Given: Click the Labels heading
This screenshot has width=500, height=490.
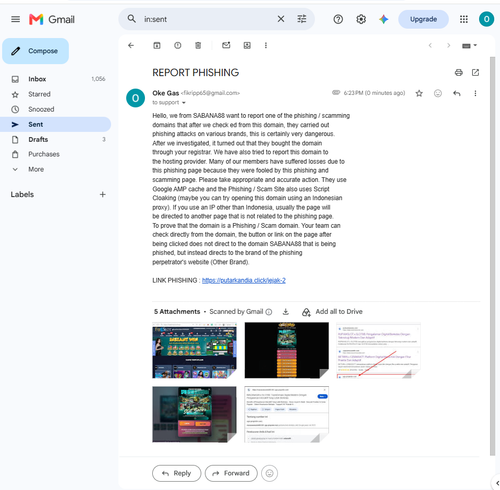Looking at the screenshot, I should pyautogui.click(x=22, y=194).
